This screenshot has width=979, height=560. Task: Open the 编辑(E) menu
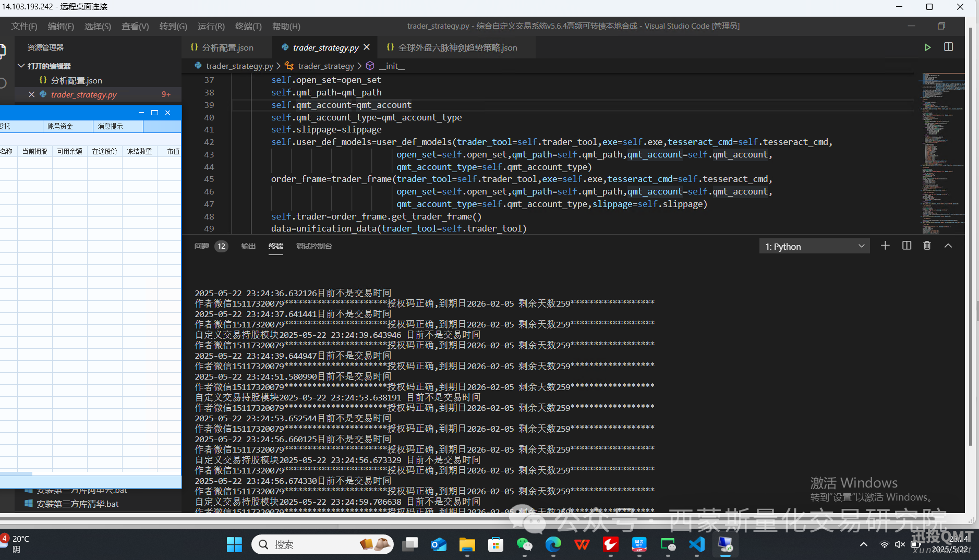[61, 26]
